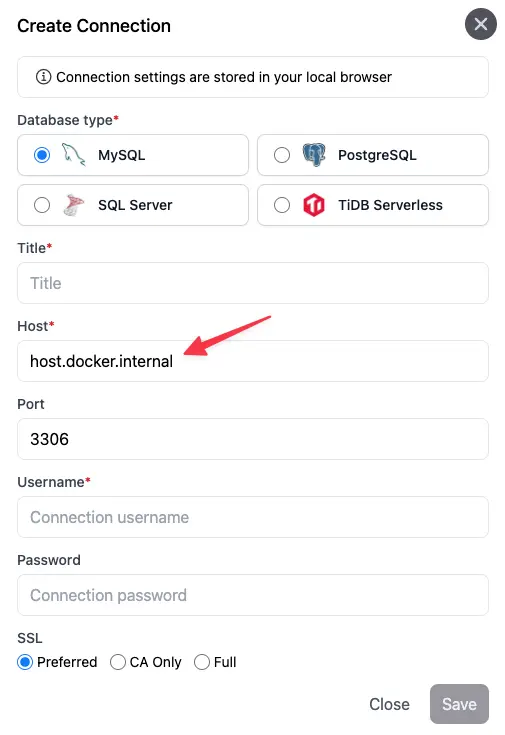
Task: Select the SQL Server radio button
Action: tap(42, 205)
